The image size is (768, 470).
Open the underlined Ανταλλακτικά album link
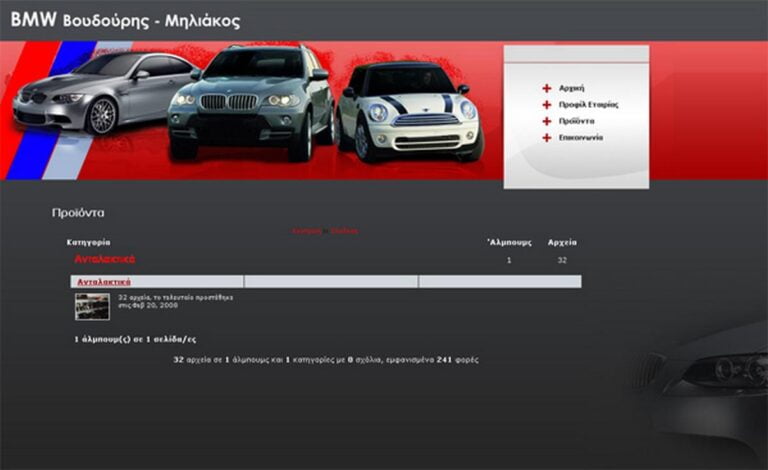tap(104, 282)
